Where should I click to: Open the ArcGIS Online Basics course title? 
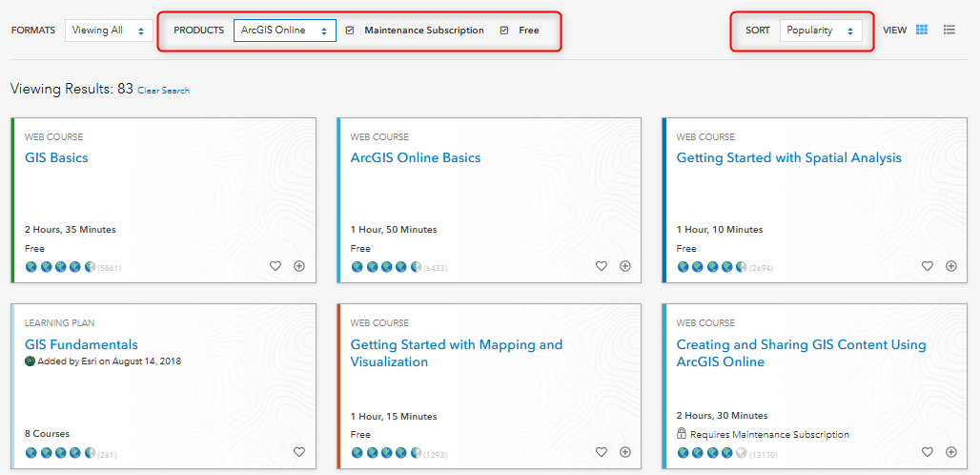click(x=416, y=157)
